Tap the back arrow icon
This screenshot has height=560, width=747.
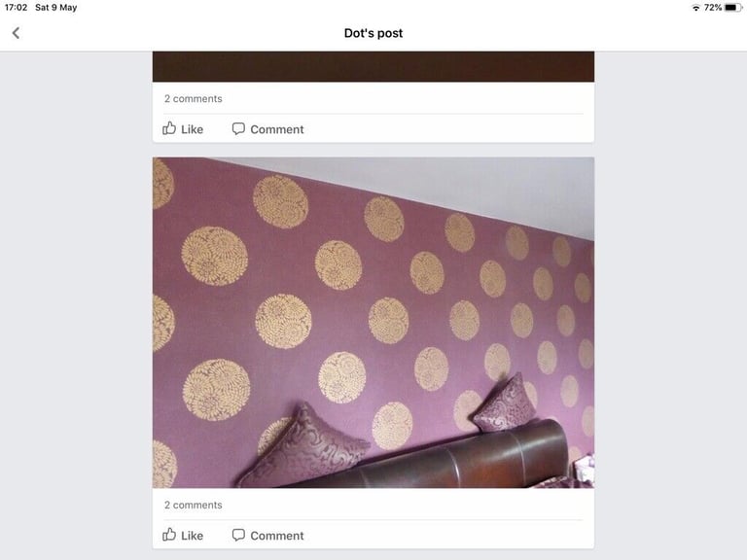[16, 33]
